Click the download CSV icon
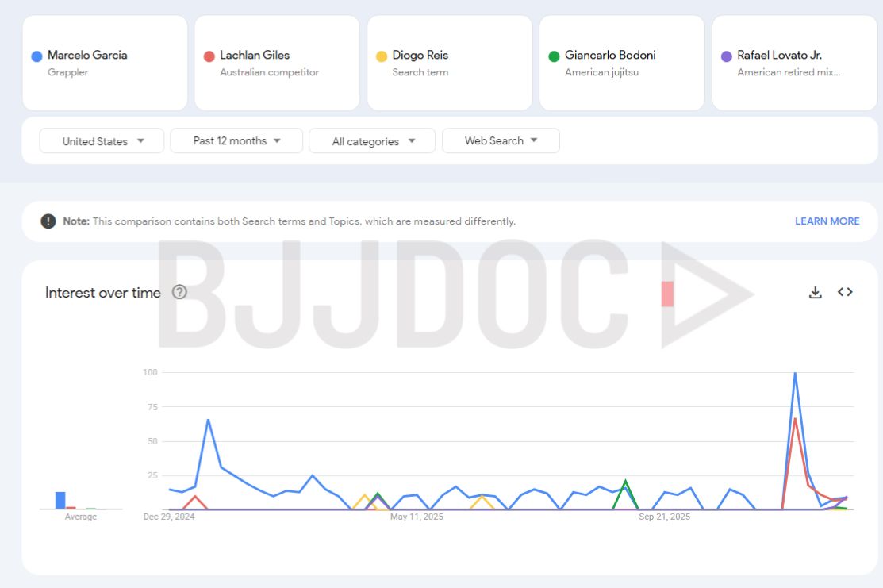The image size is (883, 588). coord(815,292)
